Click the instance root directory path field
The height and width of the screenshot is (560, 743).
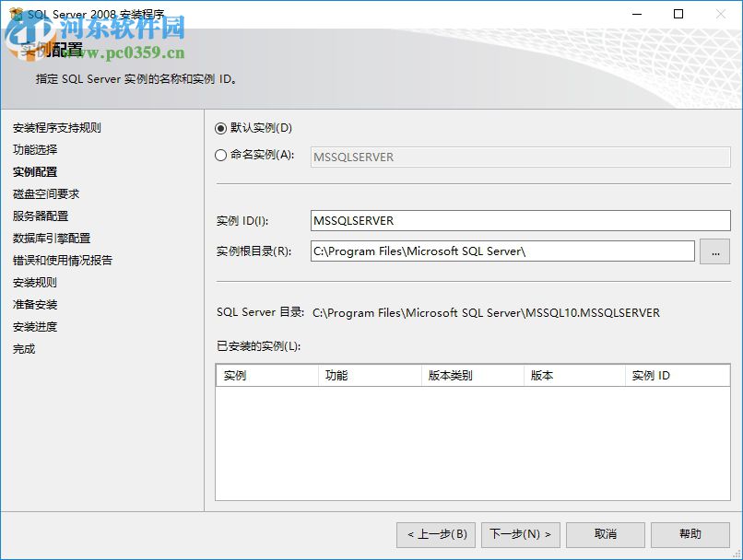(502, 251)
